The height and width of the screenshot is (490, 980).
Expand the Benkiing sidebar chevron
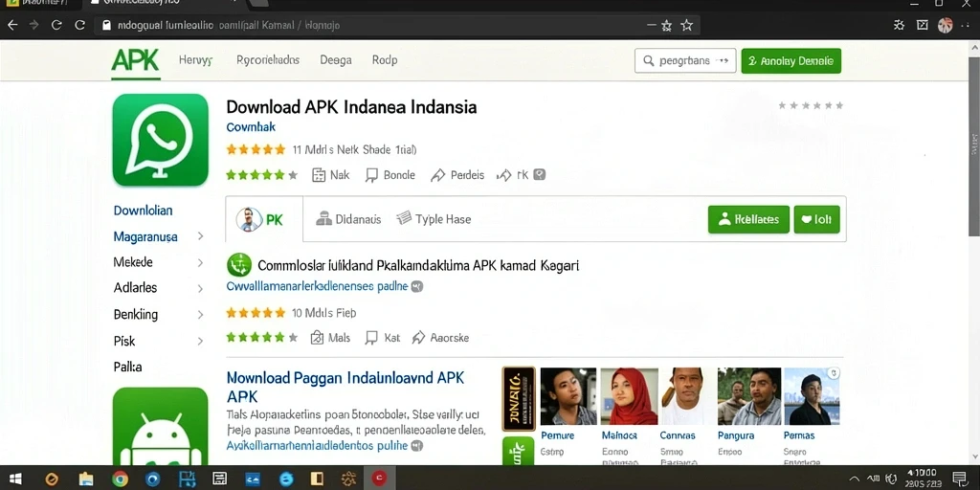(201, 315)
